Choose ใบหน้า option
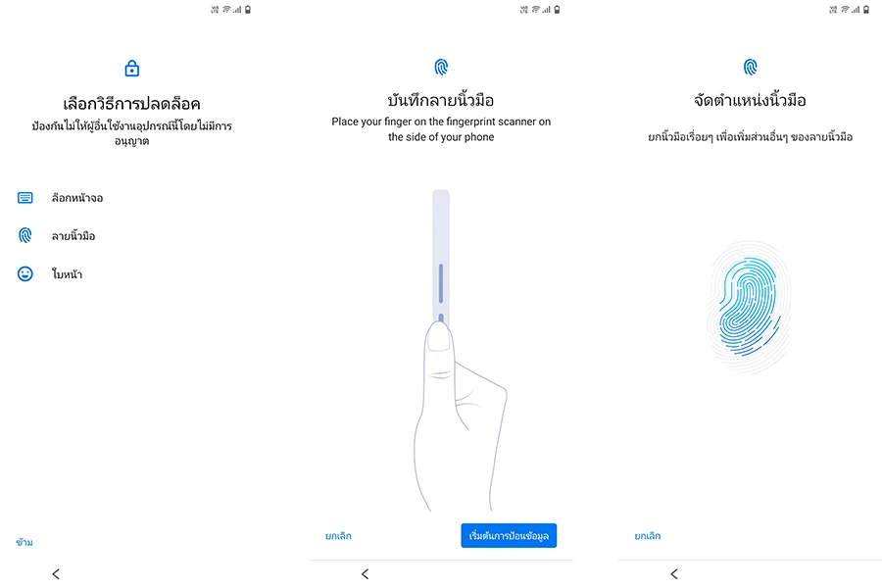 click(x=67, y=274)
